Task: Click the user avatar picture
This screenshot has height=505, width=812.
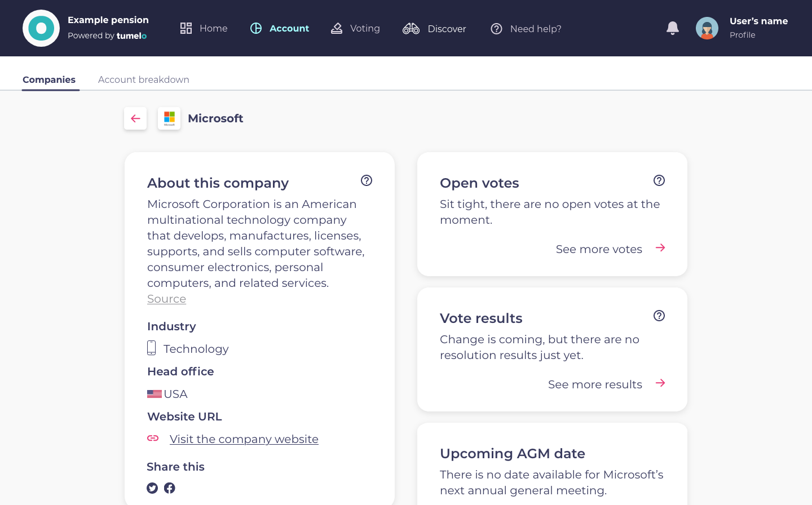Action: 707,28
